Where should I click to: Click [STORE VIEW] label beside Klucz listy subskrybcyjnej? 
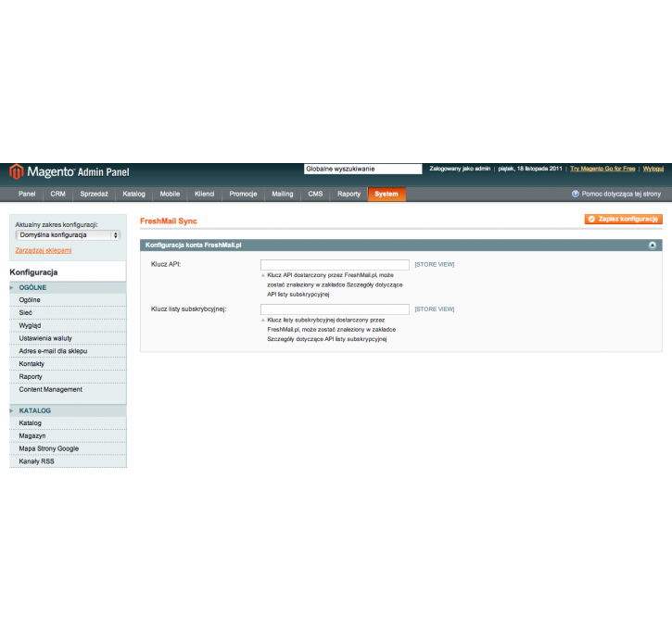tap(435, 309)
